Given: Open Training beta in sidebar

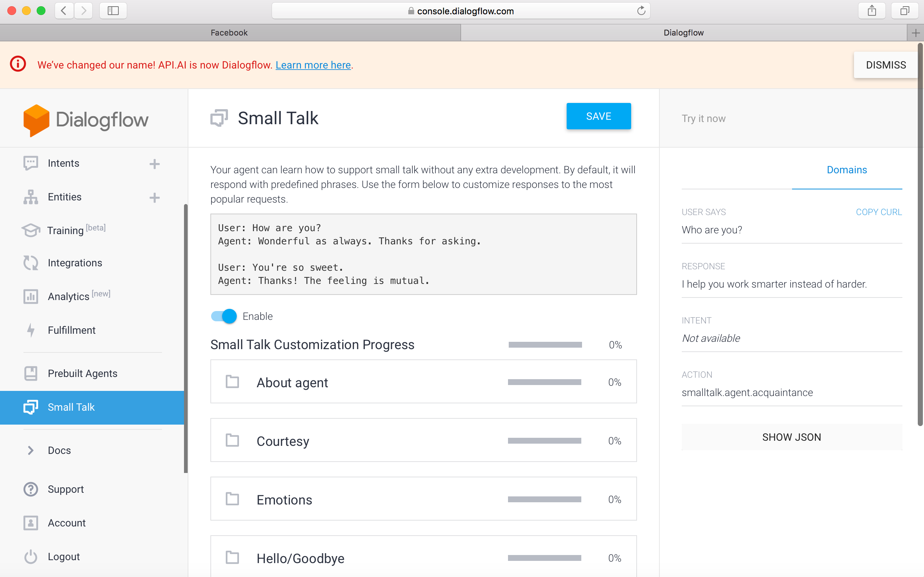Looking at the screenshot, I should click(76, 230).
